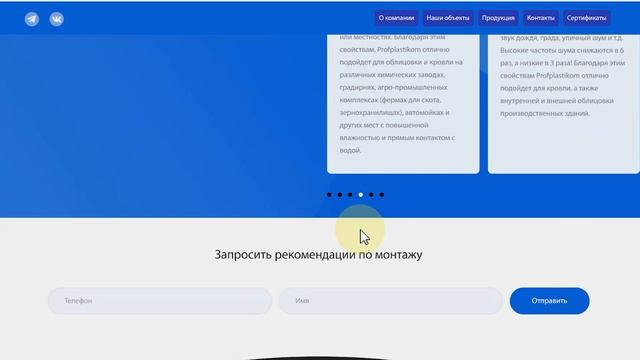The width and height of the screenshot is (640, 360).
Task: Select the third carousel pagination dot
Action: click(x=350, y=195)
